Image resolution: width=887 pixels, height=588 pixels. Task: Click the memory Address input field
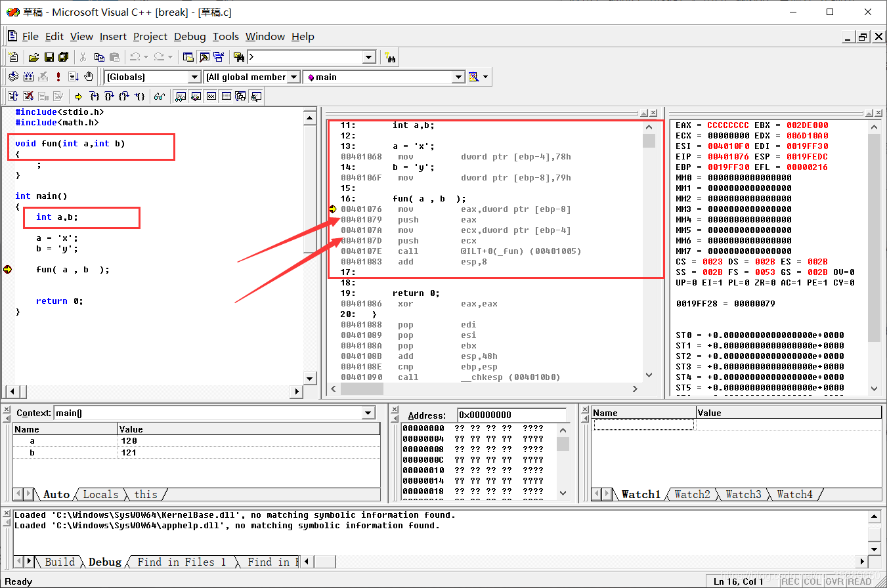pyautogui.click(x=511, y=415)
